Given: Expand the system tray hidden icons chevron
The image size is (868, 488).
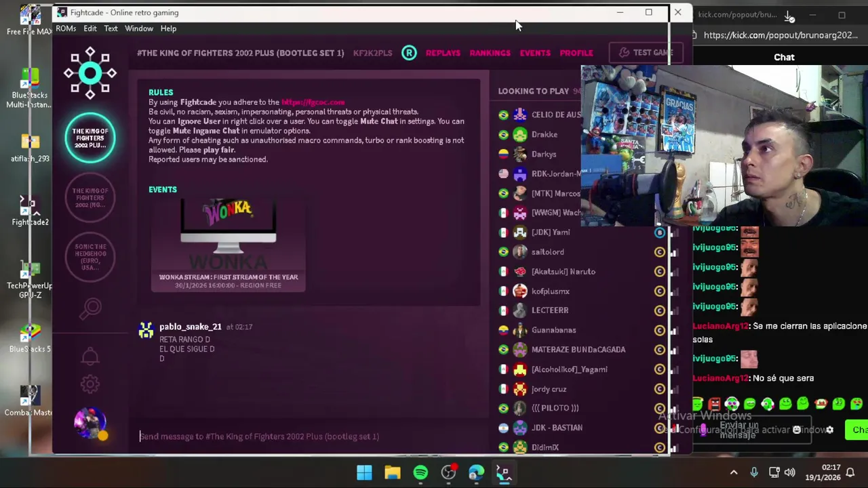Looking at the screenshot, I should click(x=734, y=472).
